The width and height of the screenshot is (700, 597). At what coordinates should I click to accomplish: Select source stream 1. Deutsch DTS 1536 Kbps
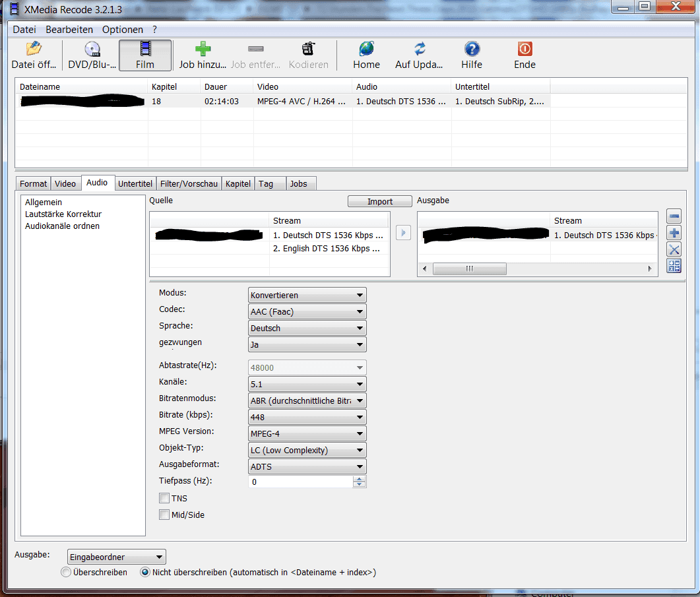coord(328,235)
